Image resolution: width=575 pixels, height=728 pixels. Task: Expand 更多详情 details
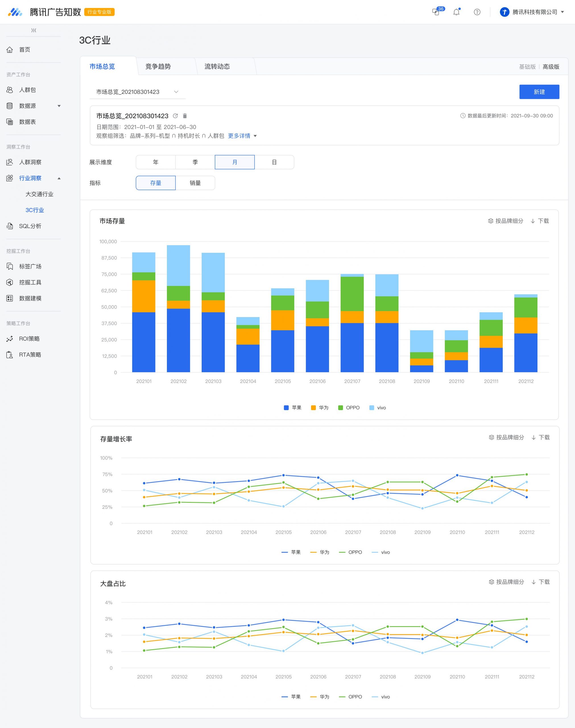[x=242, y=136]
